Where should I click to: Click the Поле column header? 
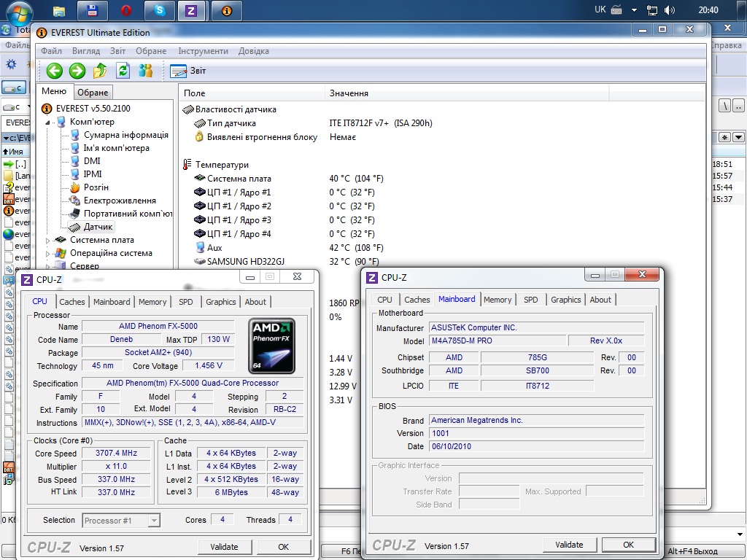coord(252,93)
